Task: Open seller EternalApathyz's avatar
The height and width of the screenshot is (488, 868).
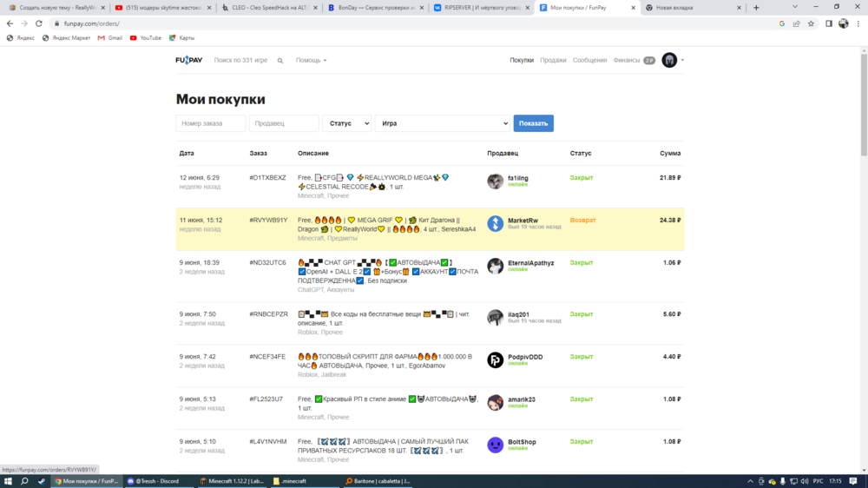Action: click(x=495, y=266)
